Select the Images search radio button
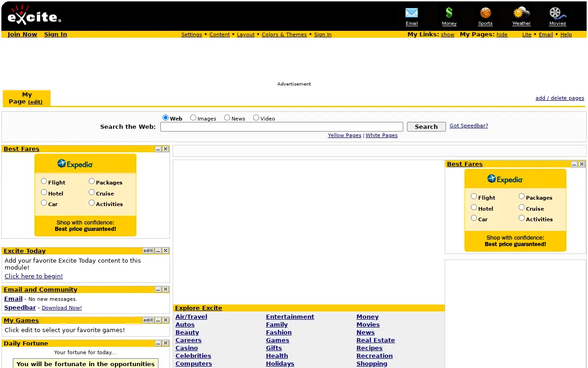 point(193,118)
